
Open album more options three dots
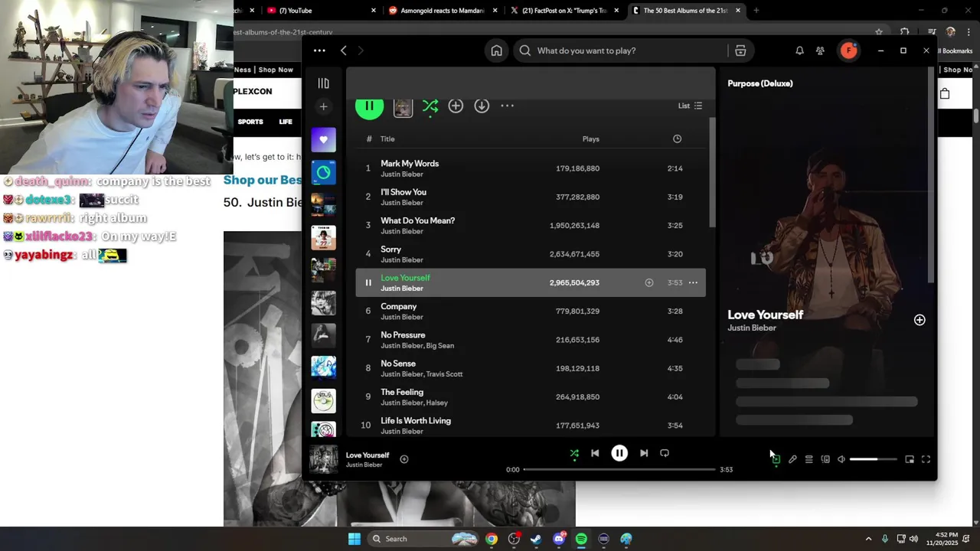(507, 106)
